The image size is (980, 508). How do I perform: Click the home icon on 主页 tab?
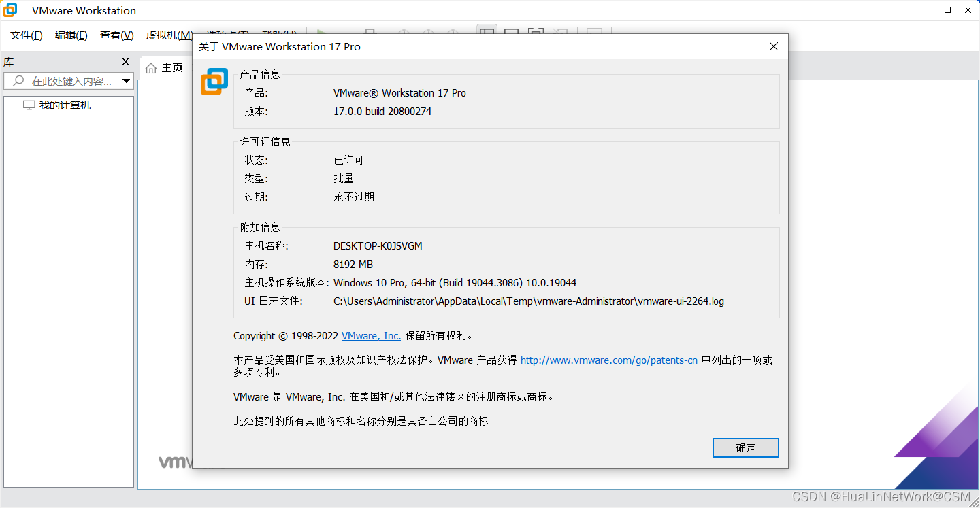[151, 68]
